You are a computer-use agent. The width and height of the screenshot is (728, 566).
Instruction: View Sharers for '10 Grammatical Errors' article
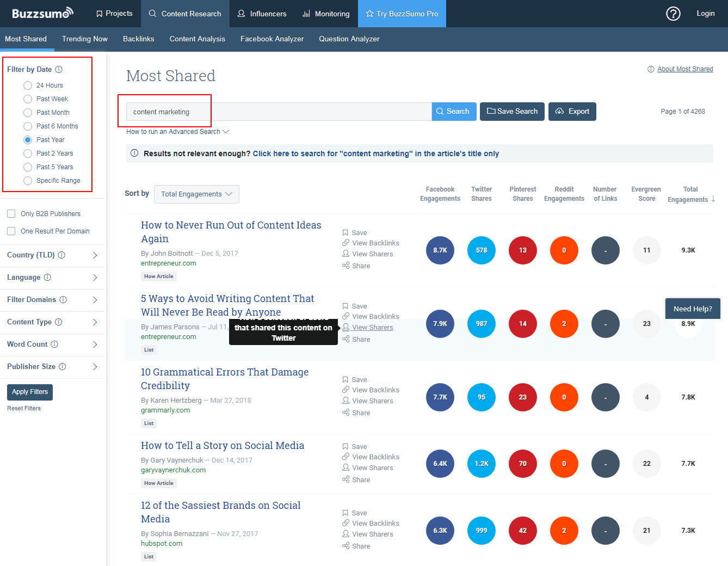(x=367, y=401)
